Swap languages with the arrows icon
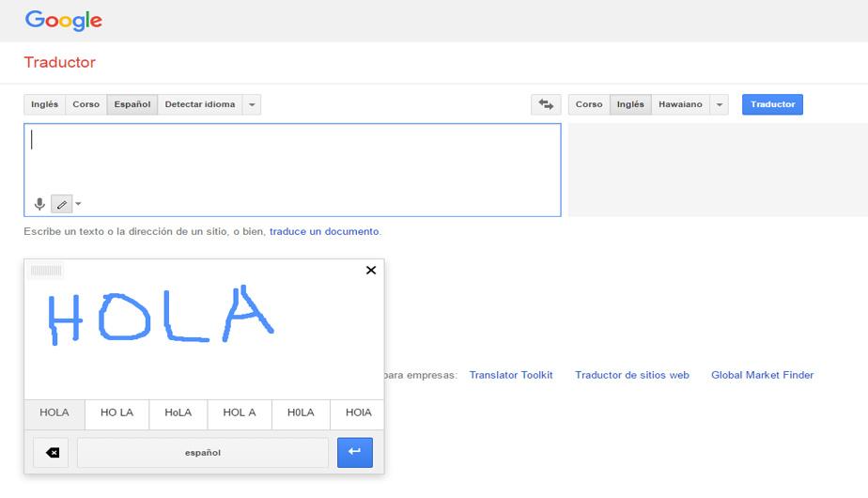This screenshot has width=868, height=498. coord(546,104)
